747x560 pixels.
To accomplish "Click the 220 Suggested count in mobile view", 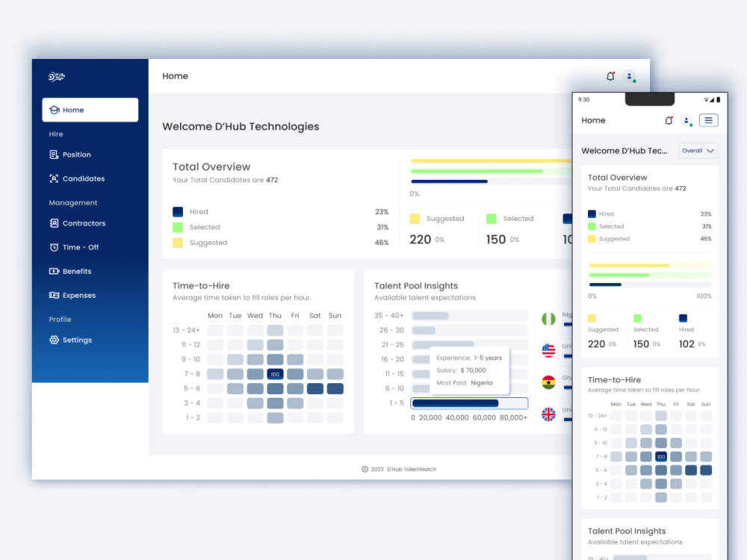I will (596, 344).
